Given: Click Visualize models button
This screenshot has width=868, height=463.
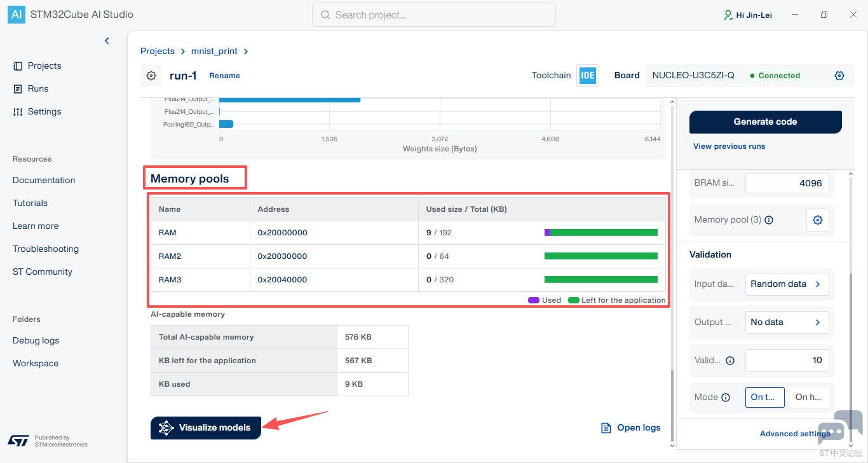Looking at the screenshot, I should click(206, 427).
